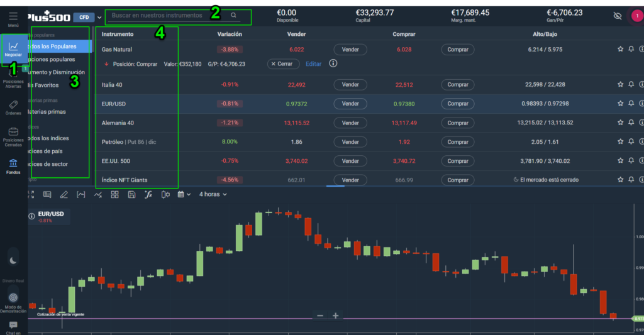Go to Órdenes in the sidebar

13,107
